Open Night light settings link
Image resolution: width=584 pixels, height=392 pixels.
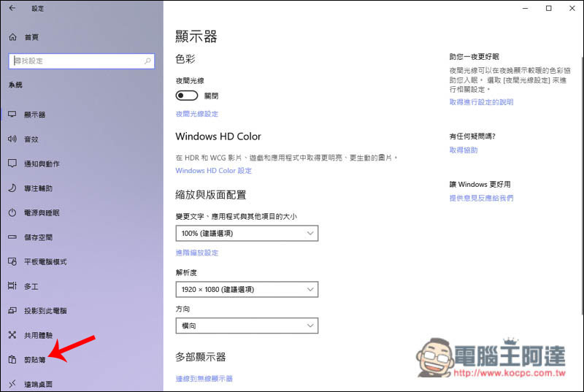point(197,114)
